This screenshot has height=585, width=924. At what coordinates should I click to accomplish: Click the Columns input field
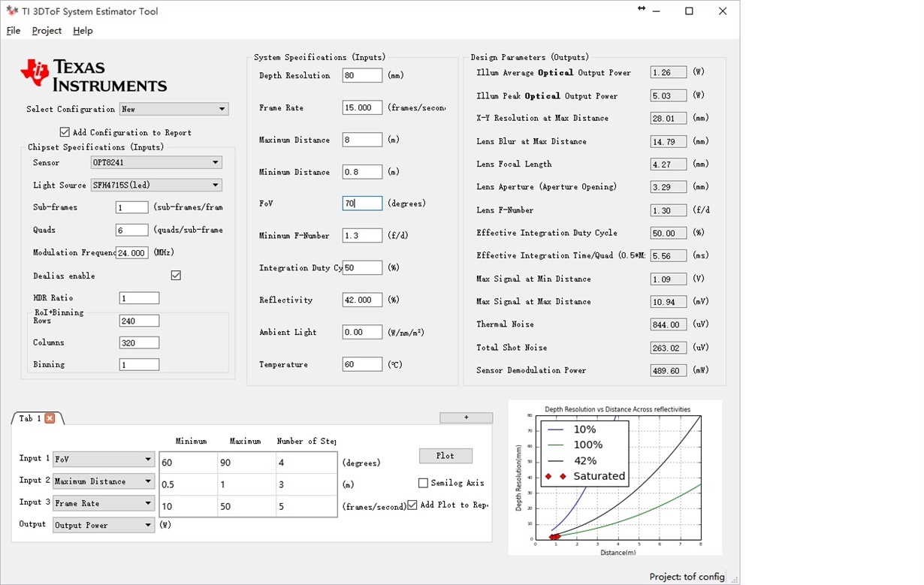coord(140,342)
